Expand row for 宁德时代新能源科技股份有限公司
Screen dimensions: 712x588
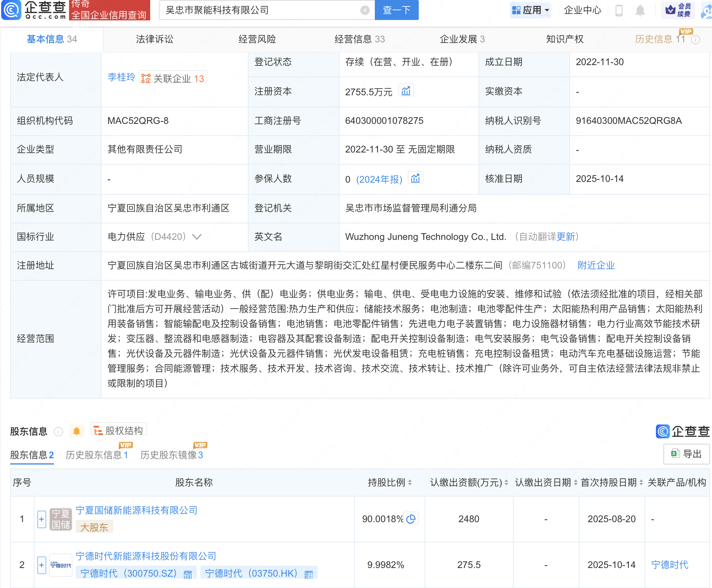pyautogui.click(x=42, y=565)
